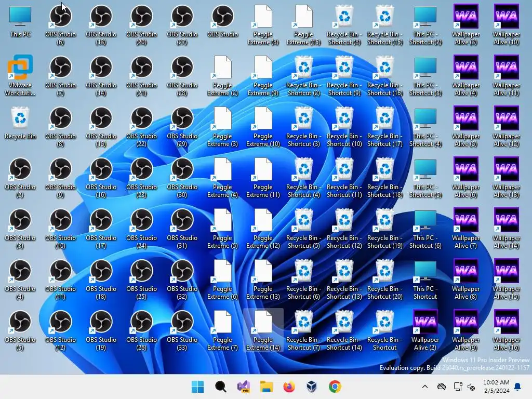This screenshot has height=399, width=532.
Task: Open File Explorer from taskbar
Action: point(267,387)
